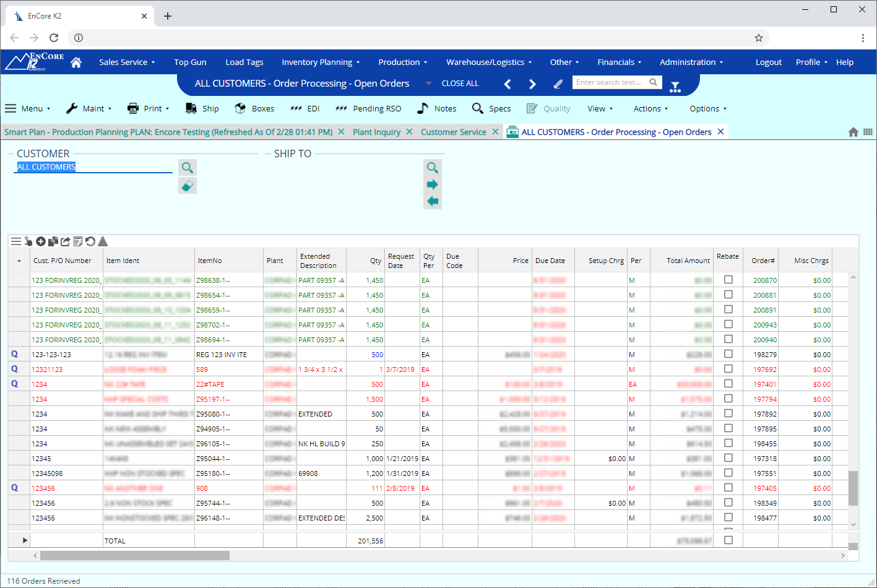The width and height of the screenshot is (877, 588).
Task: Expand the Warehouse/Logistics menu
Action: (x=488, y=62)
